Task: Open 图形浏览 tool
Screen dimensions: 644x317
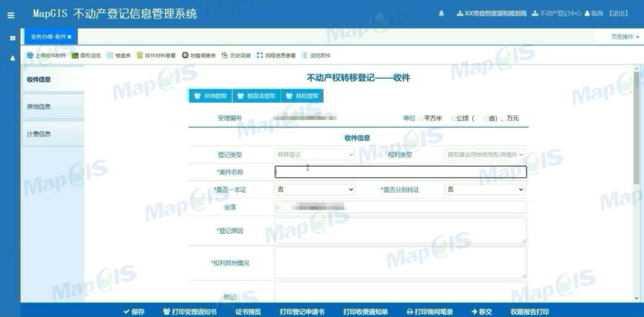Action: (x=86, y=56)
